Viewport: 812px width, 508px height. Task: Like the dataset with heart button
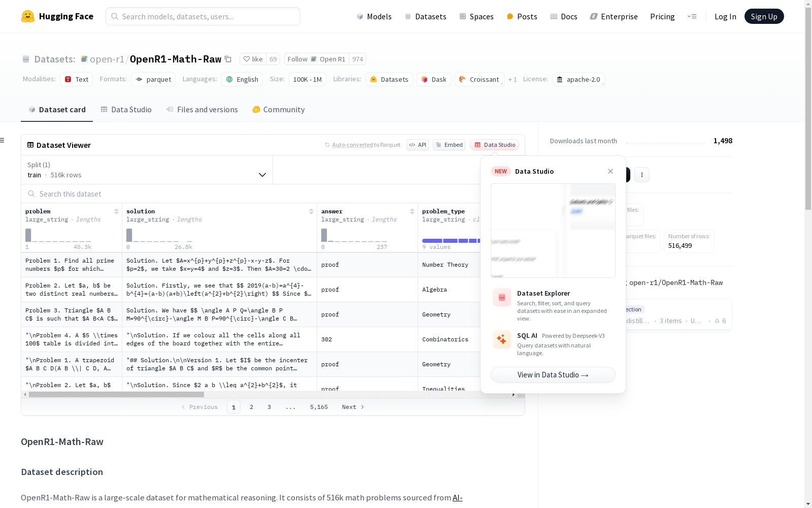253,59
